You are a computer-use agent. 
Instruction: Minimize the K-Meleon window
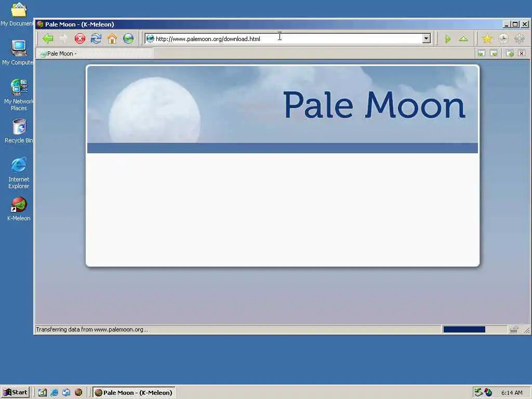click(506, 24)
